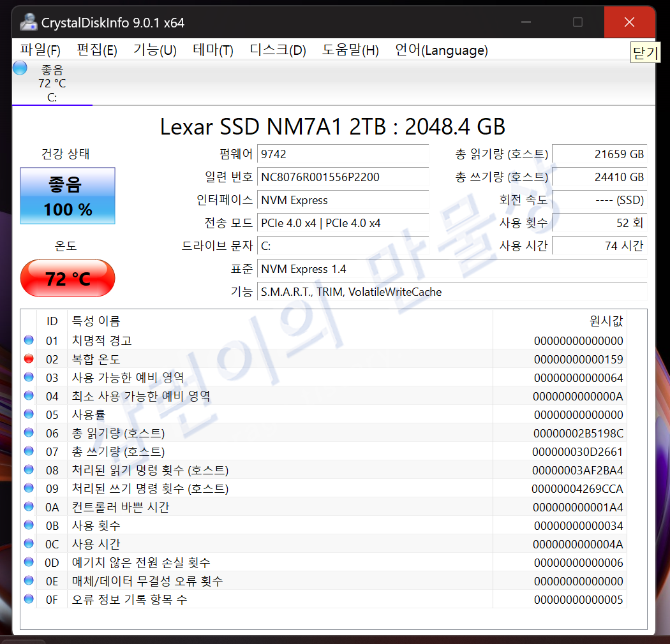
Task: Click blue status dot for row 0B
Action: [x=29, y=525]
